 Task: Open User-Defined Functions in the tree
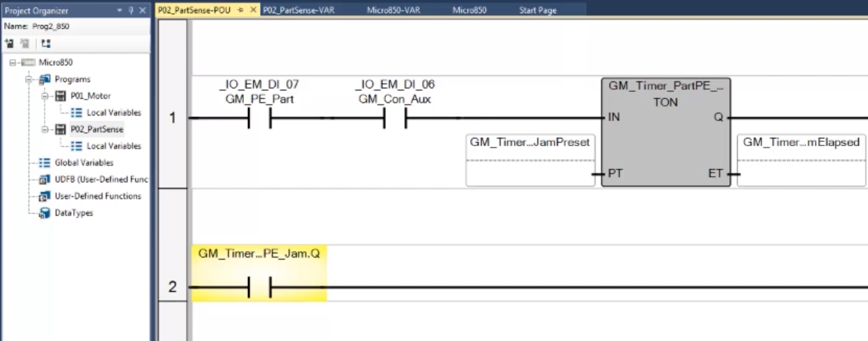(x=78, y=197)
